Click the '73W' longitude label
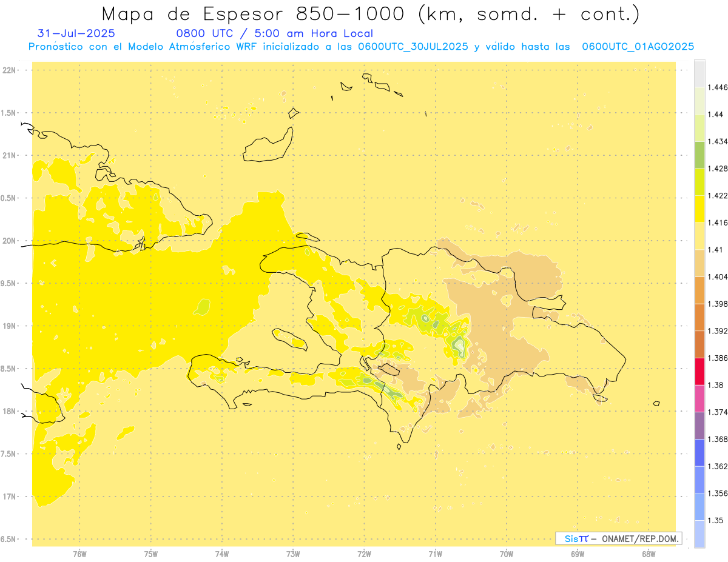The image size is (728, 562). (x=293, y=554)
